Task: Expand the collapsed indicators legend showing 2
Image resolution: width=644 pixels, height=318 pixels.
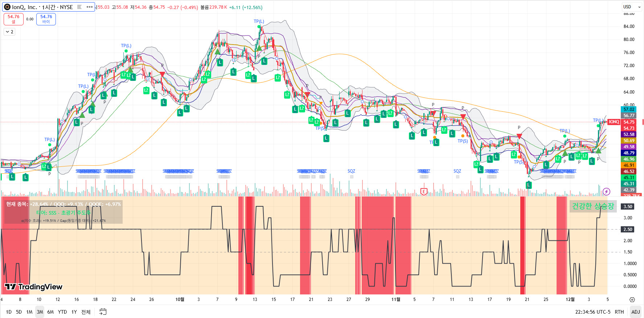Action: pos(9,32)
